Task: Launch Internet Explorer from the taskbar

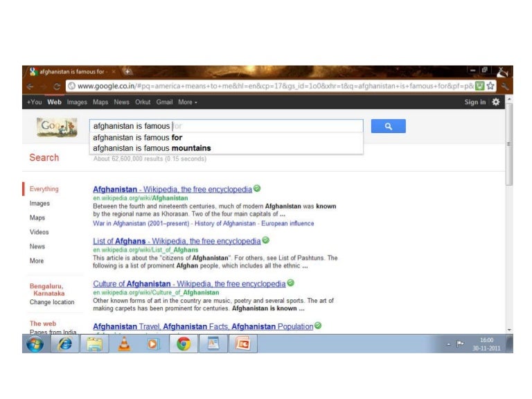Action: pos(66,344)
